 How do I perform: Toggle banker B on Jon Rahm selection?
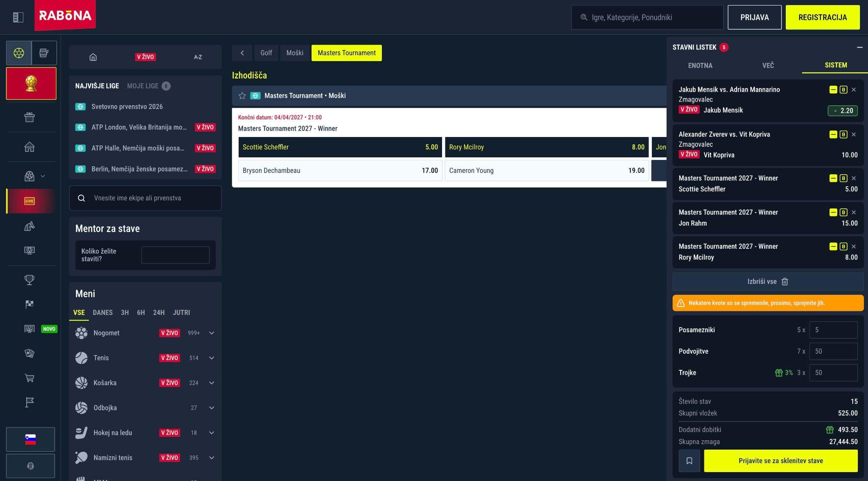[843, 213]
